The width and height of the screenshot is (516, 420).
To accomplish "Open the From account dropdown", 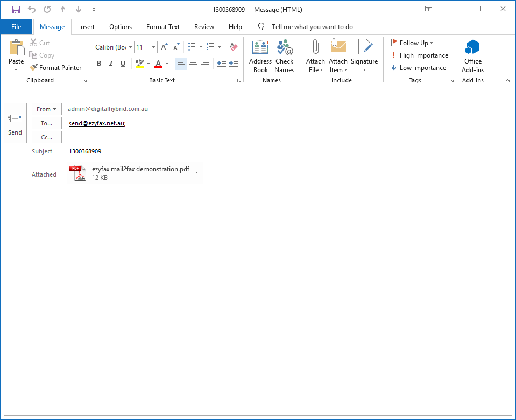I will pyautogui.click(x=47, y=109).
